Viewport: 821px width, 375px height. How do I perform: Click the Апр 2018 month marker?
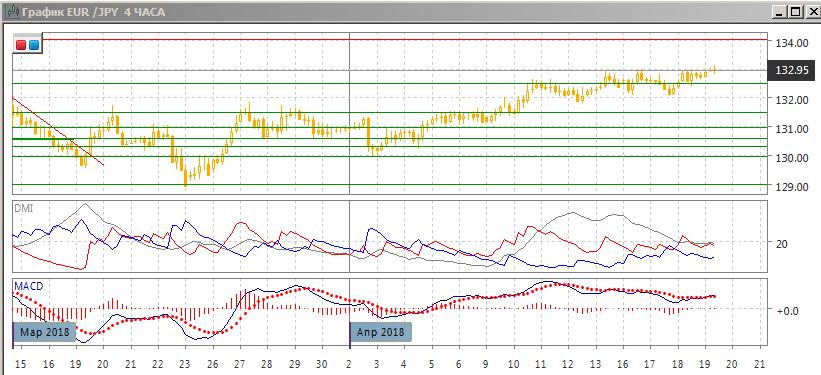381,332
